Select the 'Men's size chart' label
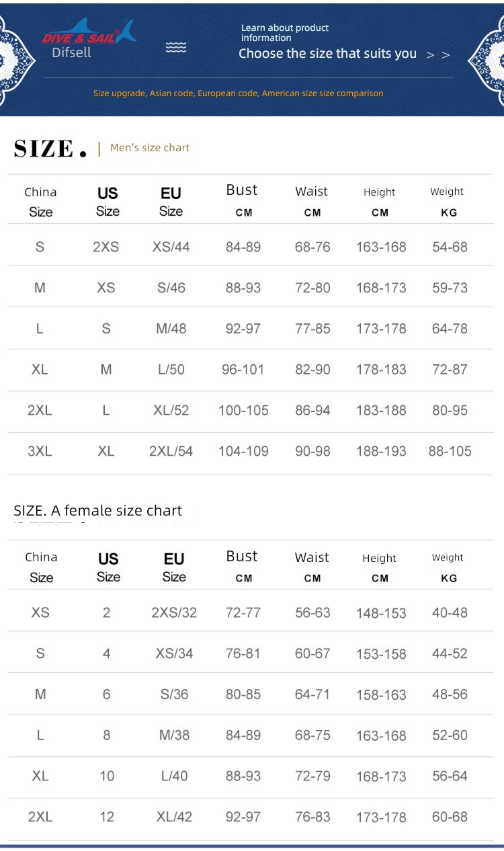Image resolution: width=504 pixels, height=851 pixels. pos(150,148)
